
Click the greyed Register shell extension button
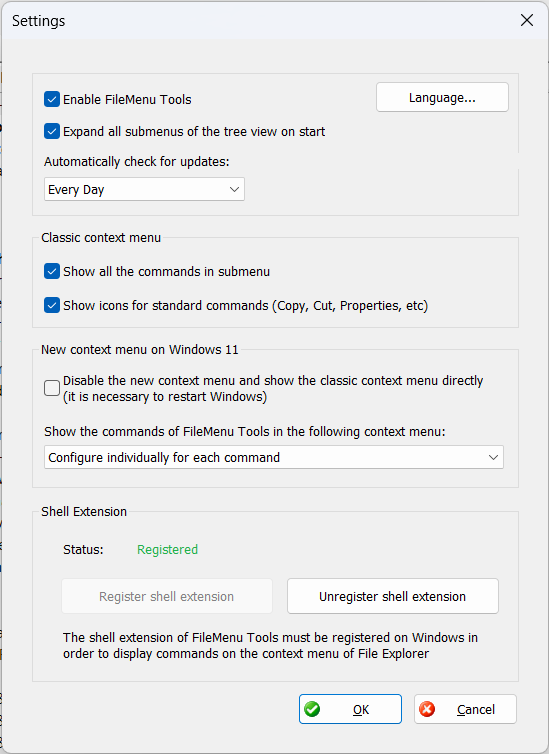click(167, 596)
